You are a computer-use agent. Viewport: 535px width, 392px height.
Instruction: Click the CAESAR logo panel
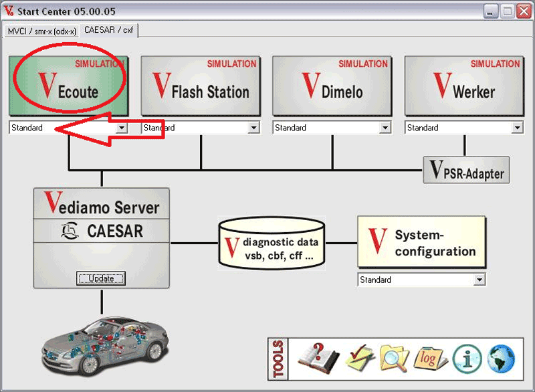[x=102, y=231]
